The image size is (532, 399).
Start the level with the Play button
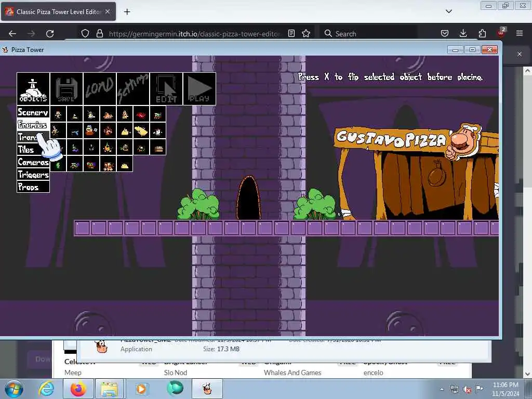[x=199, y=88]
